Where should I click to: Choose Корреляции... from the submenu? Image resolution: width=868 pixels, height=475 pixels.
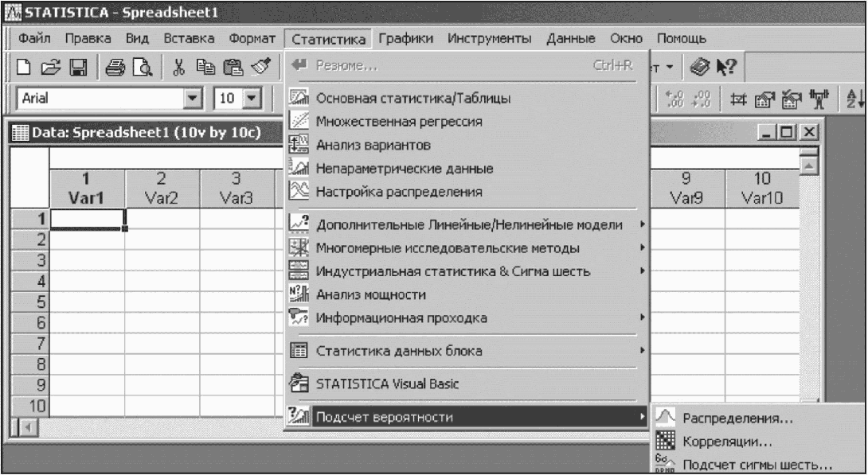click(x=758, y=442)
